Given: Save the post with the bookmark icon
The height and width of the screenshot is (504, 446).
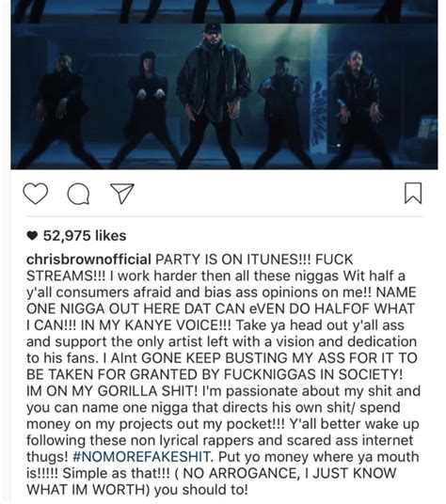Looking at the screenshot, I should pyautogui.click(x=413, y=193).
